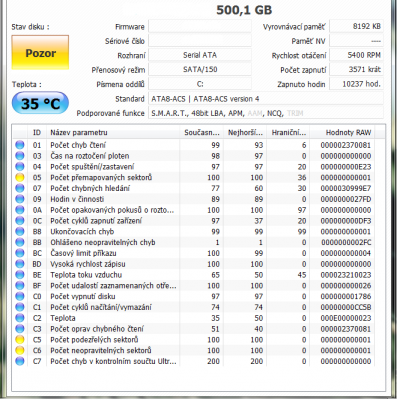The width and height of the screenshot is (397, 400).
Task: Click the blue status icon for ID 09
Action: (x=20, y=199)
